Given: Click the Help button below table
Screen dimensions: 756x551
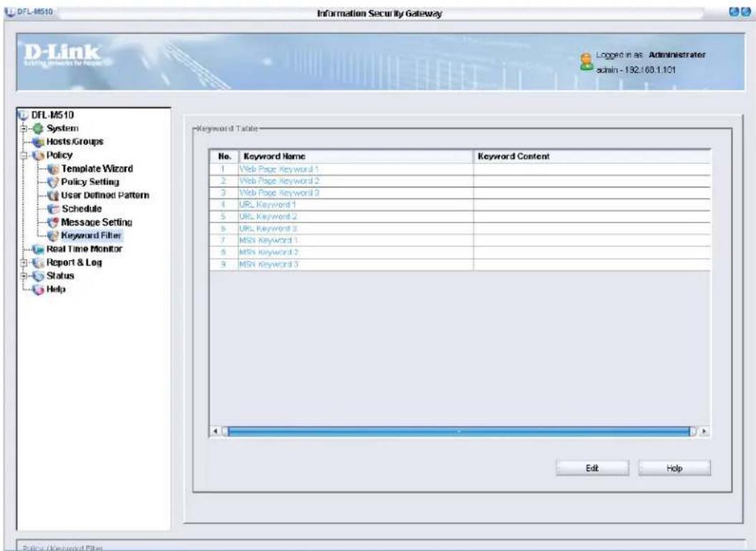Looking at the screenshot, I should pos(674,468).
